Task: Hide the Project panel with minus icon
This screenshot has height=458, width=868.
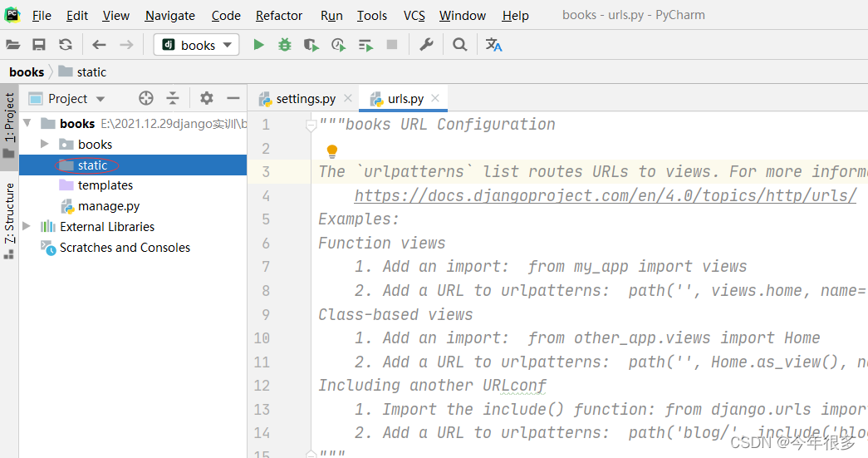Action: click(233, 99)
